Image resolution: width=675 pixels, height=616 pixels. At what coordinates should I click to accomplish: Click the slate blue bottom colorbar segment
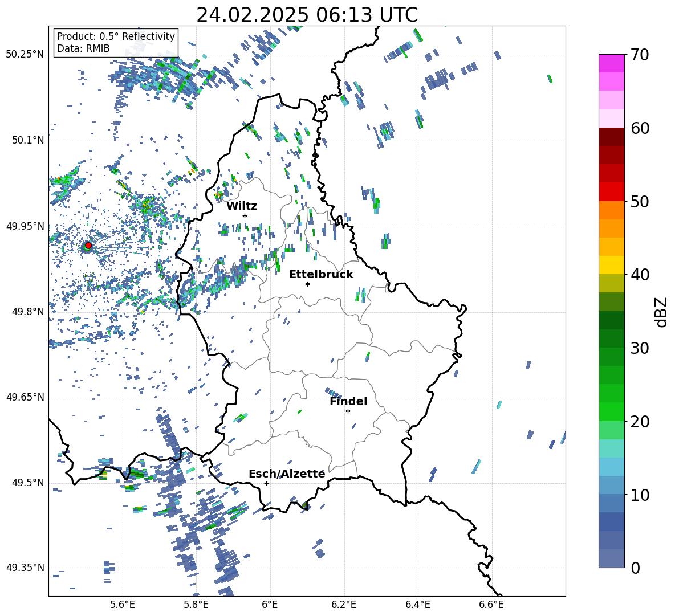tap(611, 558)
